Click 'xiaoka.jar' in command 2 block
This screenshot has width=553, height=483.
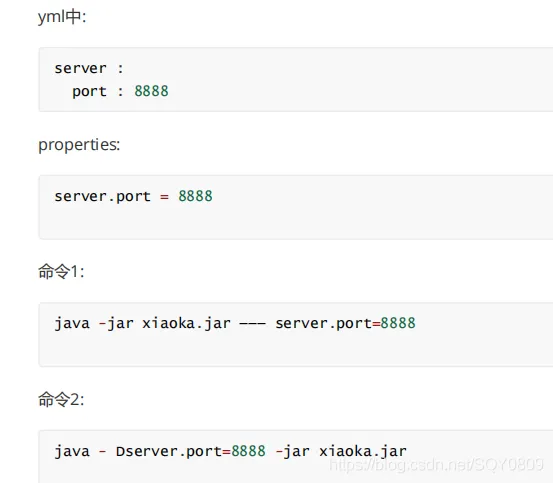click(363, 452)
